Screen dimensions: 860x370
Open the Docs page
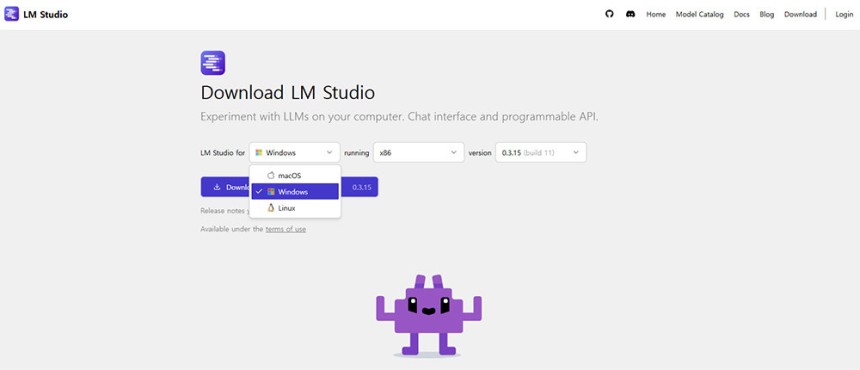(x=742, y=14)
